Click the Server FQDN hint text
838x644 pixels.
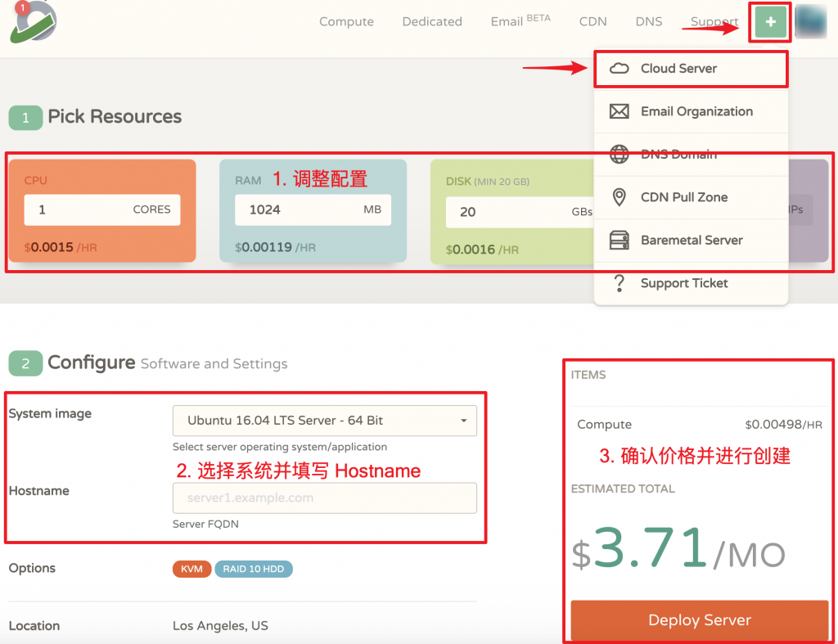(205, 525)
